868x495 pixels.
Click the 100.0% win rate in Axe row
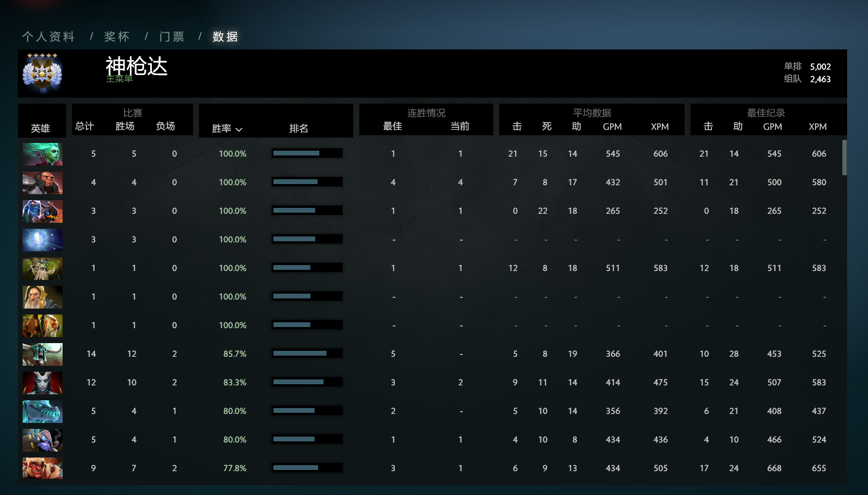click(232, 182)
